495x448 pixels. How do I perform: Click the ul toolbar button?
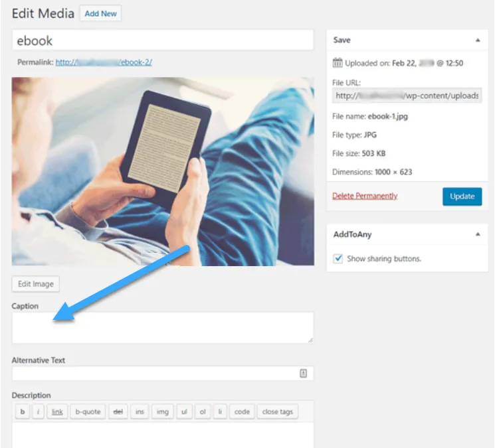[184, 411]
